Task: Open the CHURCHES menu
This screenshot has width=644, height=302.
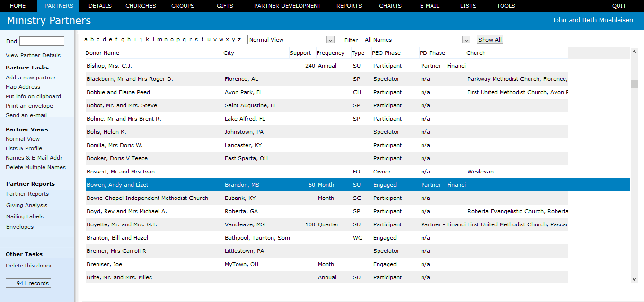Action: click(x=141, y=6)
